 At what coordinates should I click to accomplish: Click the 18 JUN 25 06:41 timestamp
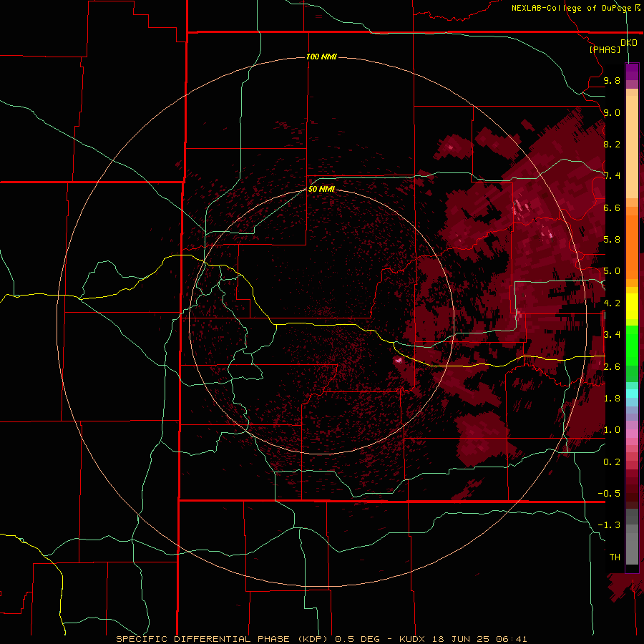[x=479, y=639]
